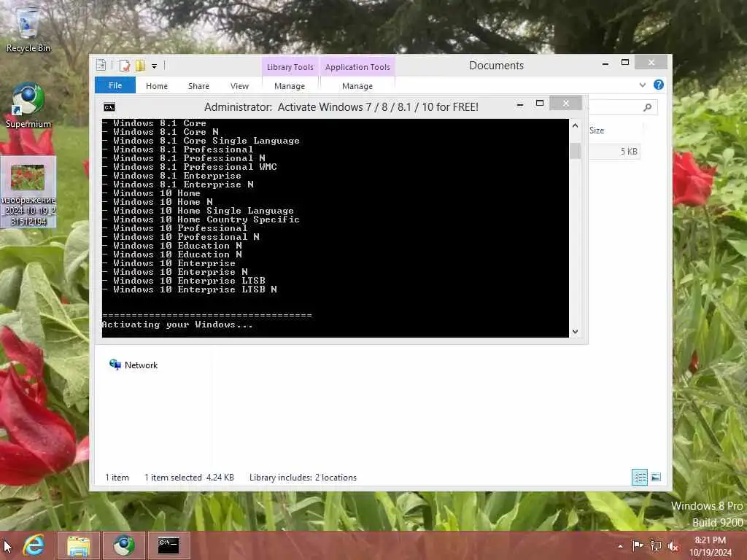Click the search magnifier in Documents window
The image size is (747, 560).
point(648,108)
